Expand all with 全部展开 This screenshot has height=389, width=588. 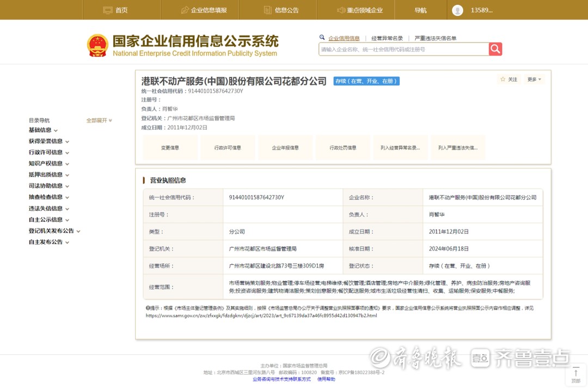(99, 120)
